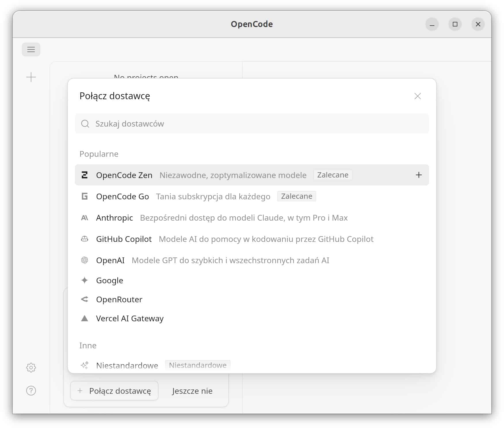
Task: Click the Google sparkle icon
Action: [85, 280]
